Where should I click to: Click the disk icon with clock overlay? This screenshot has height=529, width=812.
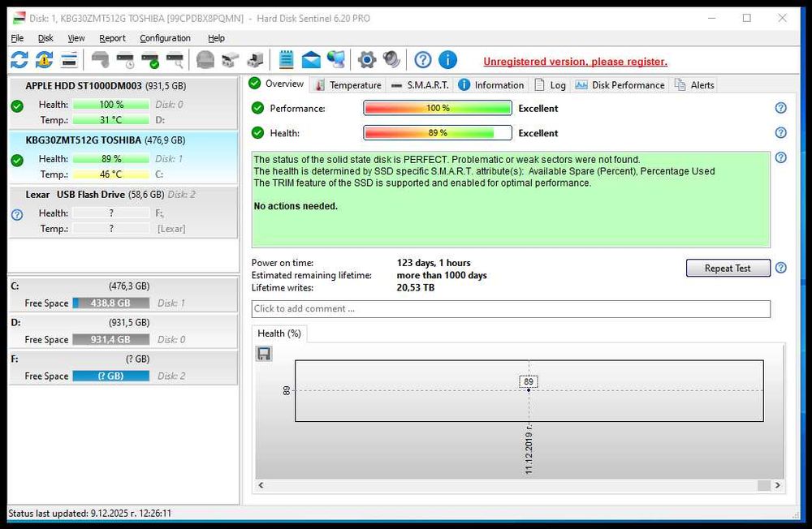click(125, 60)
